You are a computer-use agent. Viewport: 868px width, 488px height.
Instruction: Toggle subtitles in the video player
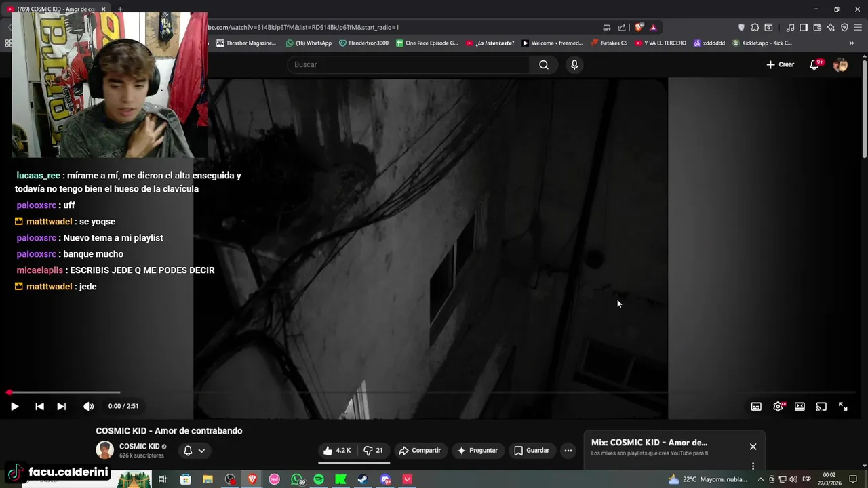[x=756, y=407]
